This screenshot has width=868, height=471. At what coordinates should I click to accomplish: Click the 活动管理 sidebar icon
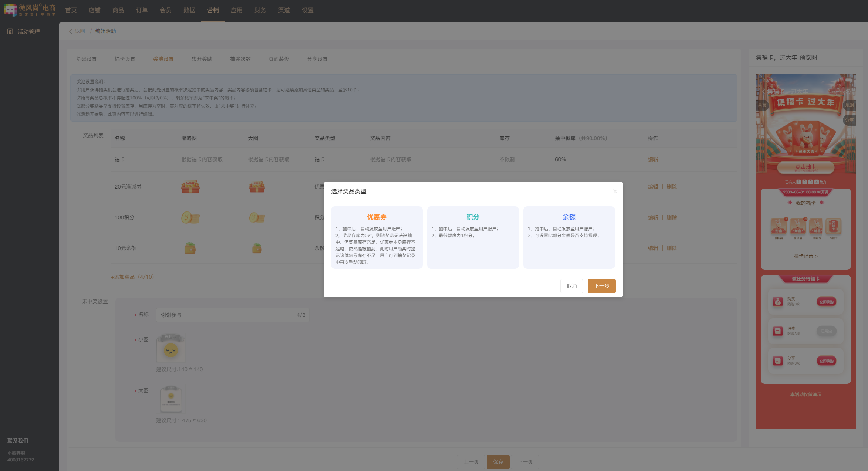[x=10, y=32]
